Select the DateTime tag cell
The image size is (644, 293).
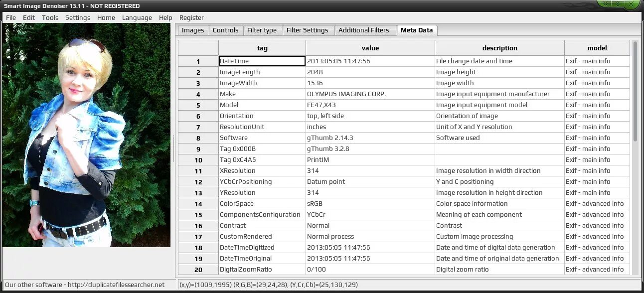coord(262,61)
